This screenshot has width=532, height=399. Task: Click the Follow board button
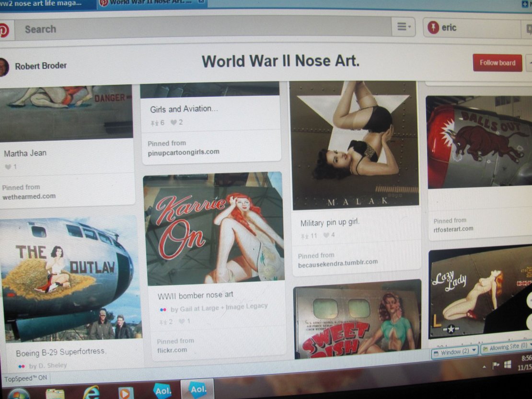click(497, 63)
